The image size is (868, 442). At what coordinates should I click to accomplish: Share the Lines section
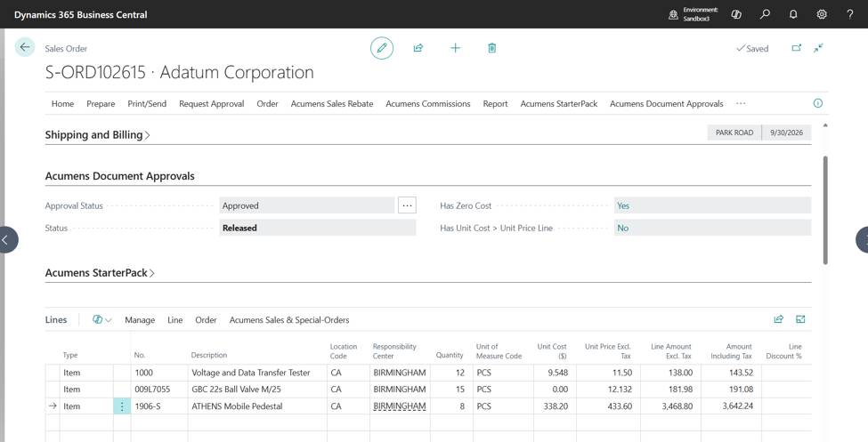point(778,319)
